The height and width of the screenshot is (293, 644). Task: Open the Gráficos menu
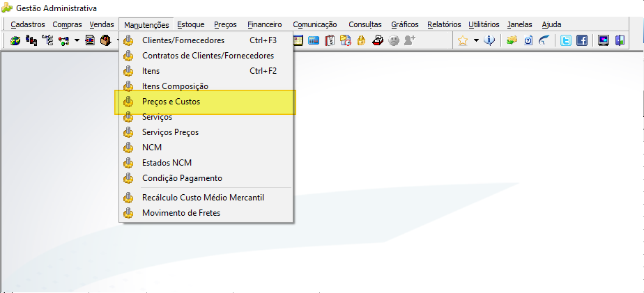[x=405, y=24]
